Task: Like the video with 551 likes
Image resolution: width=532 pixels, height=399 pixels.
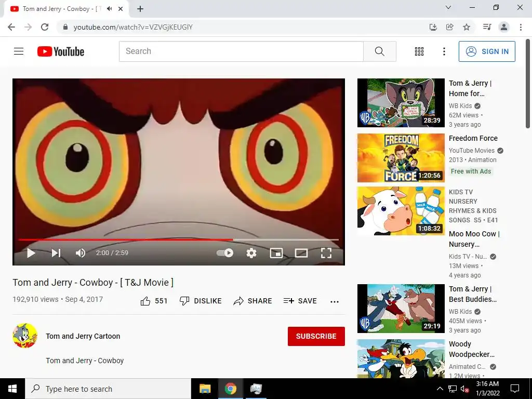Action: tap(154, 301)
